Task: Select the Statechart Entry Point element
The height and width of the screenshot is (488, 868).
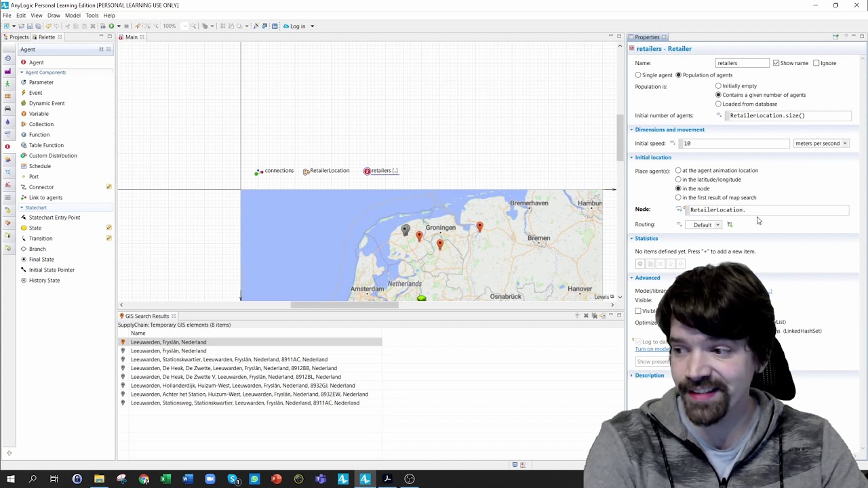Action: click(x=54, y=218)
